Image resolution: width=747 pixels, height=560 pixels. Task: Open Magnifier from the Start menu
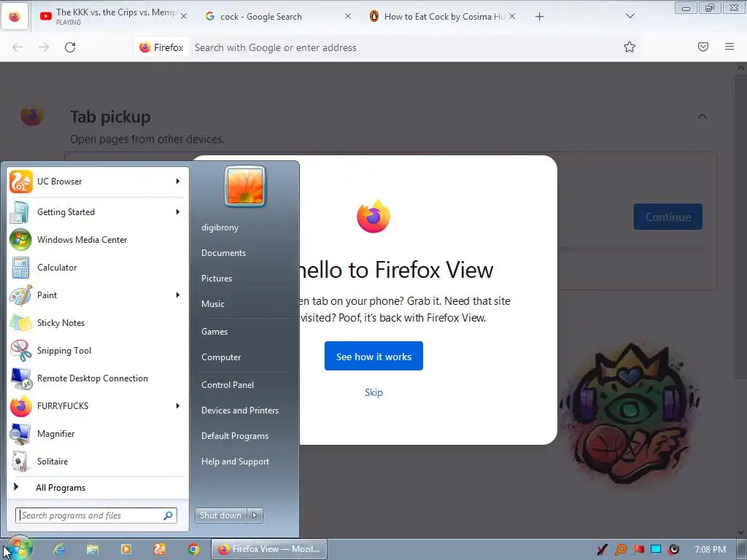coord(96,434)
